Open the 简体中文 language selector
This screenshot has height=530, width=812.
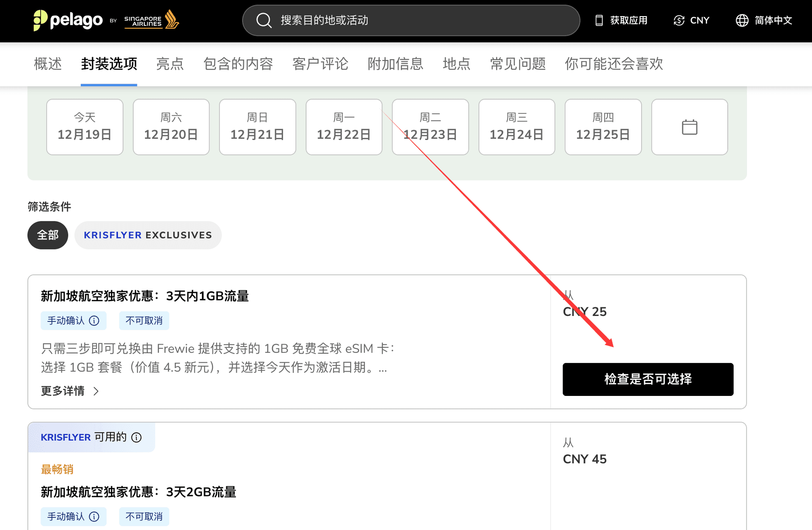tap(764, 20)
